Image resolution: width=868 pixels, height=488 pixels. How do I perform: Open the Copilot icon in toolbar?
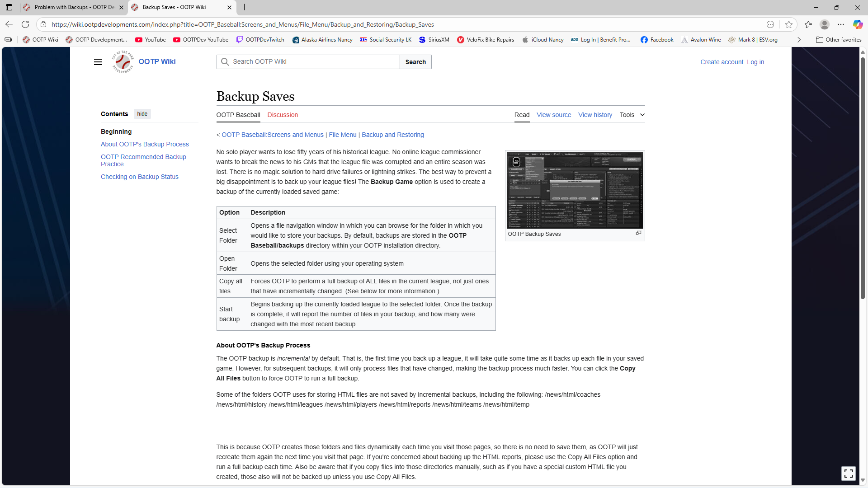858,24
